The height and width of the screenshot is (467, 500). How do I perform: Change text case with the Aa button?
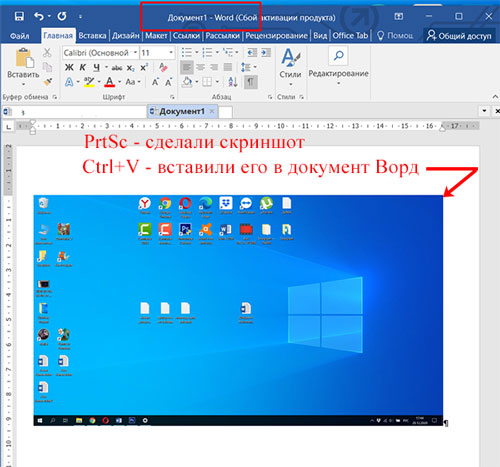[130, 82]
